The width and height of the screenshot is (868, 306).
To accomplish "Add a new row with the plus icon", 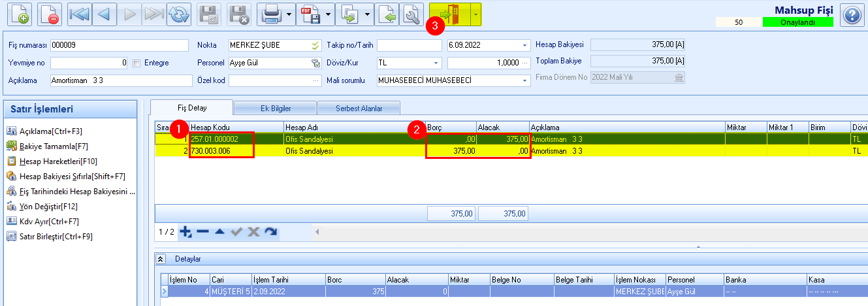I will [185, 231].
